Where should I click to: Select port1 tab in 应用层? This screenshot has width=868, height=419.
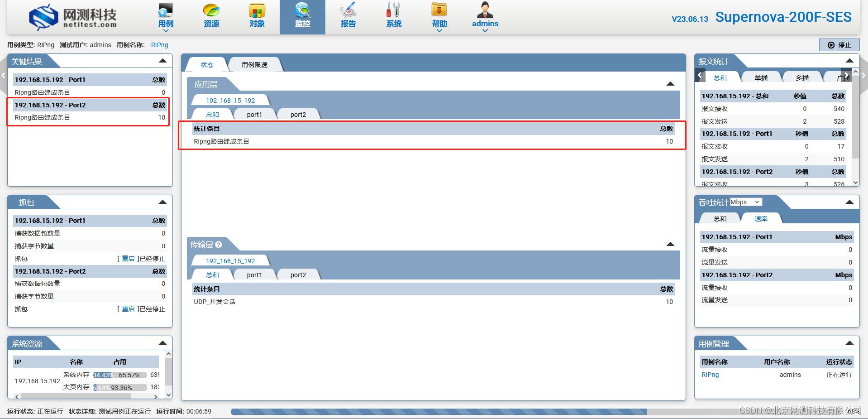coord(254,115)
